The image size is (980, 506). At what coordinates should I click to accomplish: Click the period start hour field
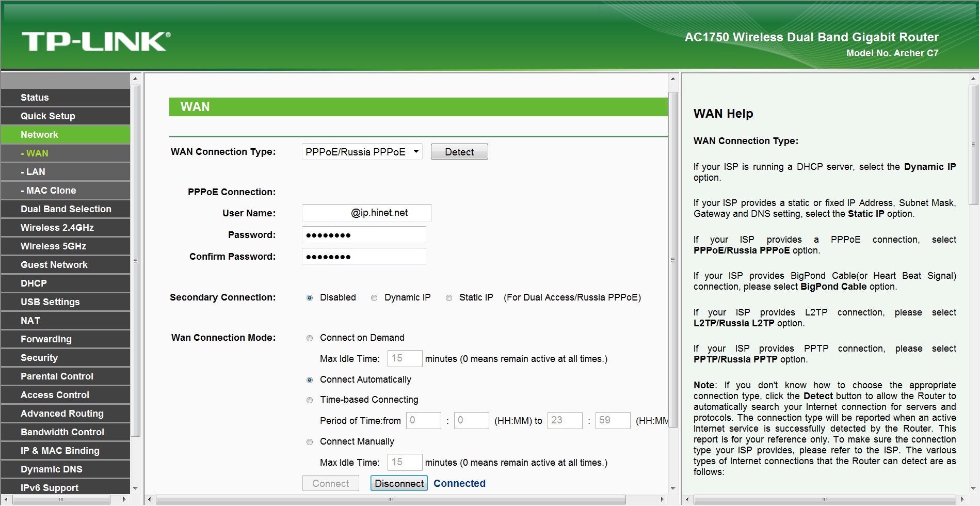424,420
